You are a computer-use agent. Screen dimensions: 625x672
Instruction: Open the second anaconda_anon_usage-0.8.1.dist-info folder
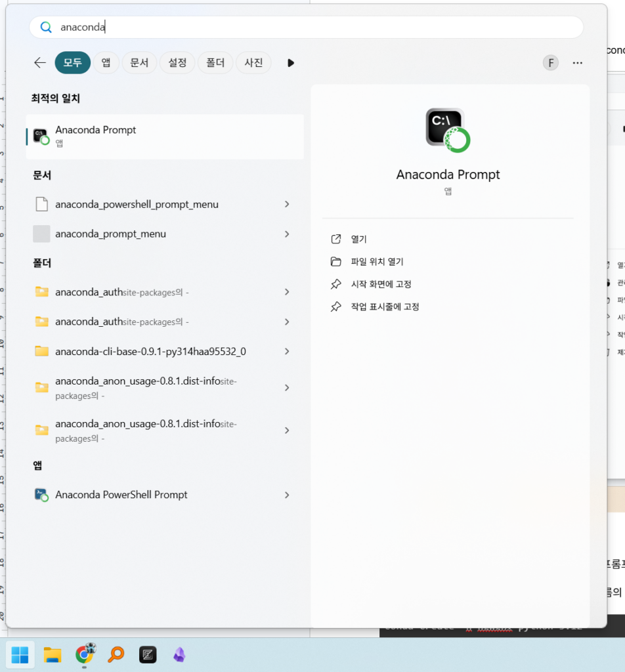coord(165,430)
